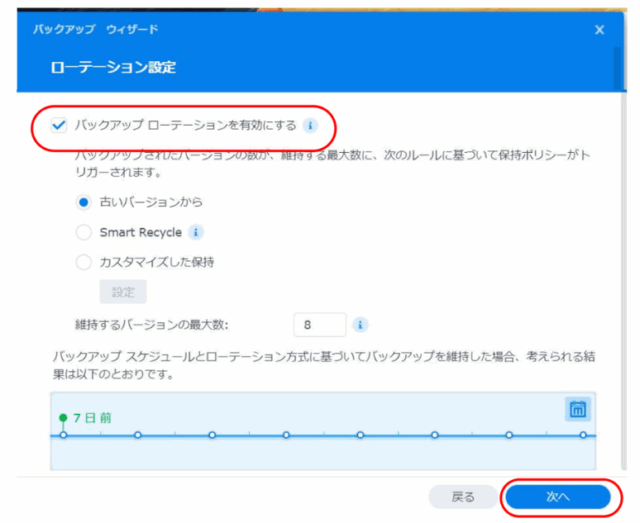Image resolution: width=640 pixels, height=523 pixels.
Task: Click the green 7日前 timeline marker
Action: [64, 418]
